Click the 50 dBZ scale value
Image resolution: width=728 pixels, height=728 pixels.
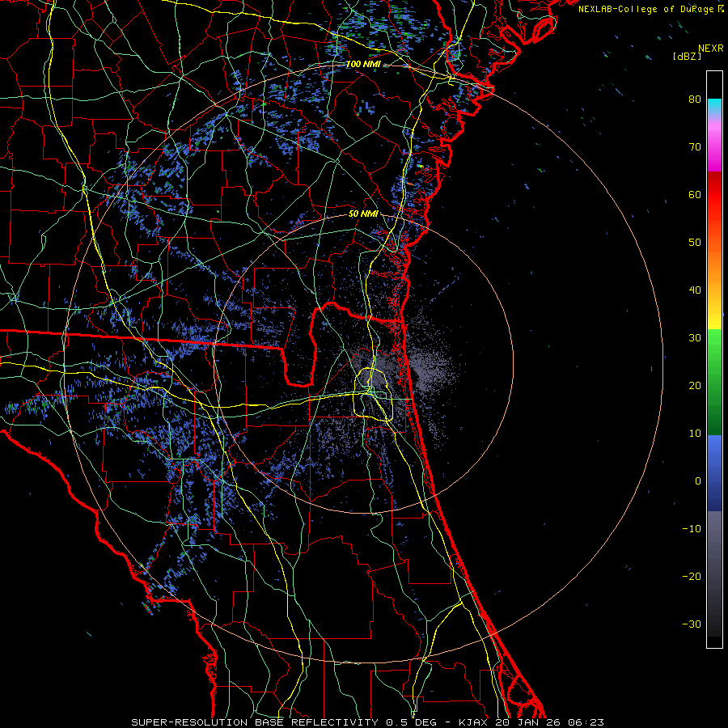695,243
